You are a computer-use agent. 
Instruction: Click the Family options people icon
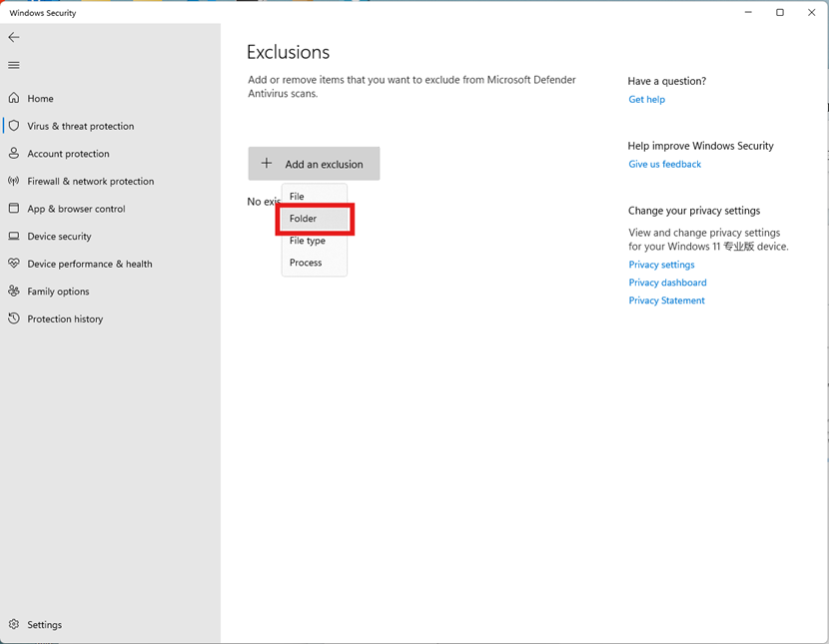tap(14, 291)
